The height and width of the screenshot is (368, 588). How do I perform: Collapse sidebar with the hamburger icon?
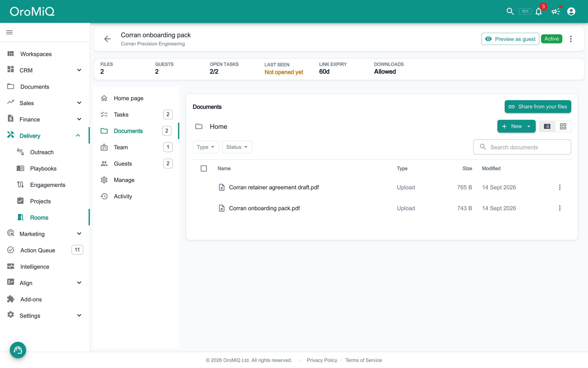(9, 32)
